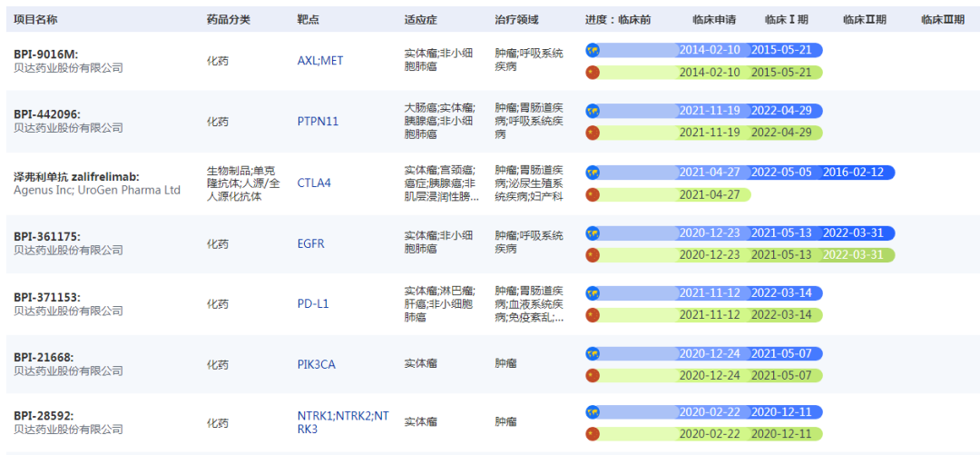Image resolution: width=980 pixels, height=455 pixels.
Task: Click 化药 in the BPI-21668 row
Action: tap(218, 364)
